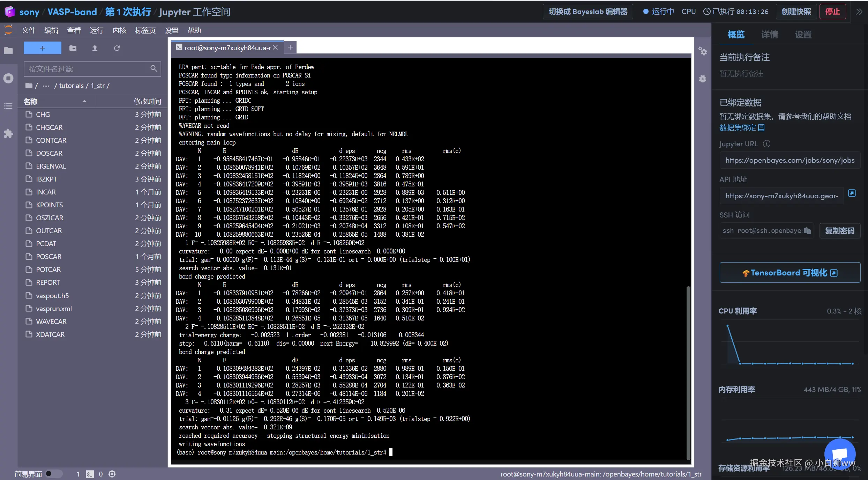
Task: Click the 创建快照 button
Action: [x=796, y=12]
